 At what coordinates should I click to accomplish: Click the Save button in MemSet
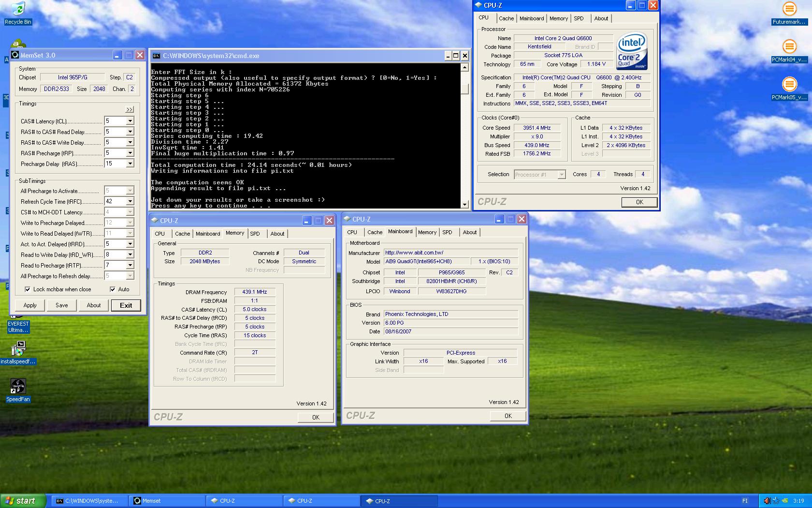62,305
